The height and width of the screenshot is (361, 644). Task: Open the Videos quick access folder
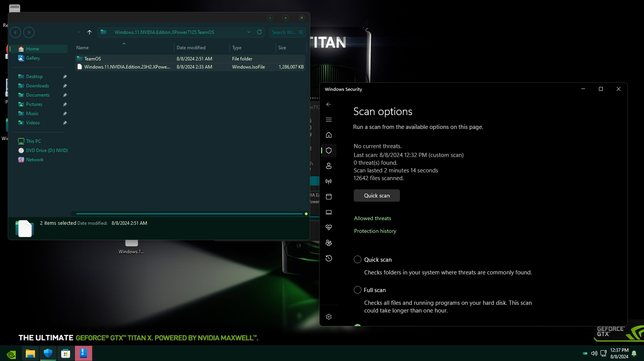(33, 123)
